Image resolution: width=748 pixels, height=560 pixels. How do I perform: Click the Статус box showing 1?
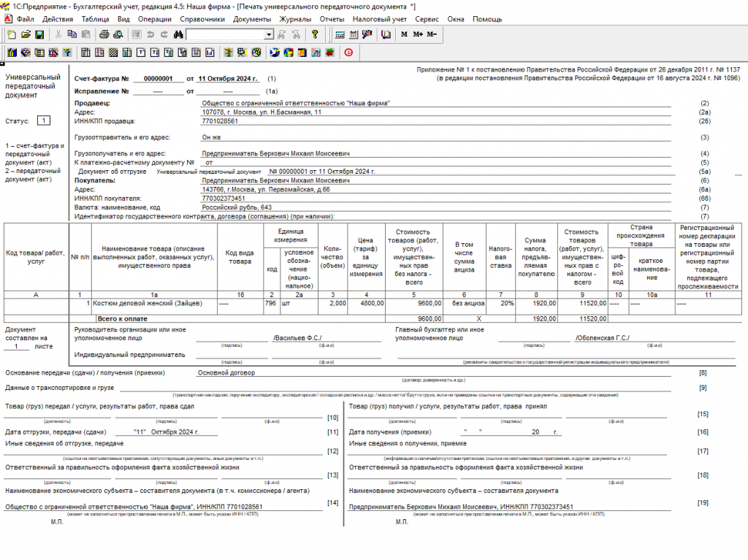pos(43,120)
